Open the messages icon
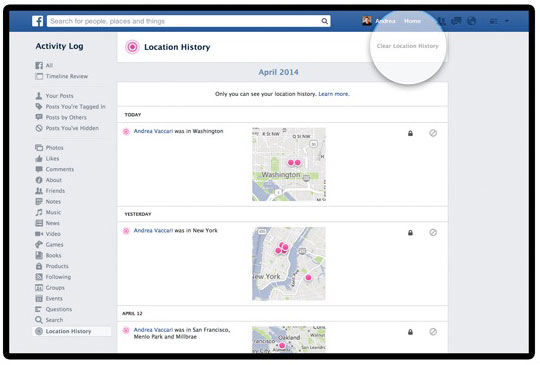The height and width of the screenshot is (365, 540). [x=456, y=21]
